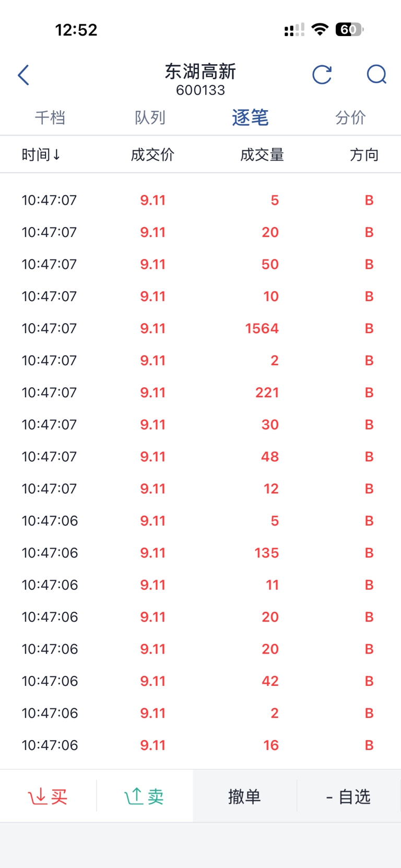
Task: Refresh the trade data
Action: click(322, 75)
